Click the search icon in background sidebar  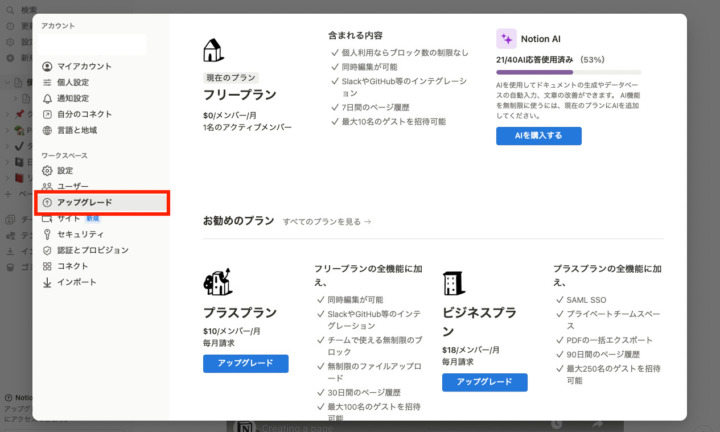click(10, 10)
